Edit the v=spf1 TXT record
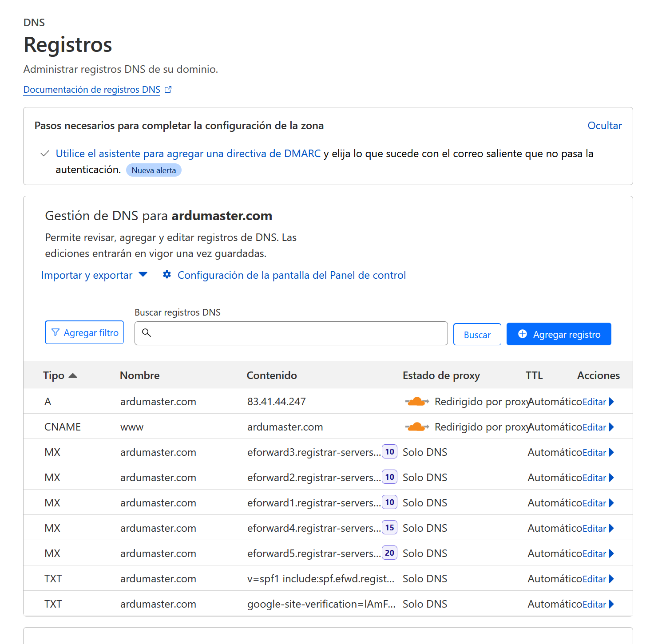650x644 pixels. (594, 579)
